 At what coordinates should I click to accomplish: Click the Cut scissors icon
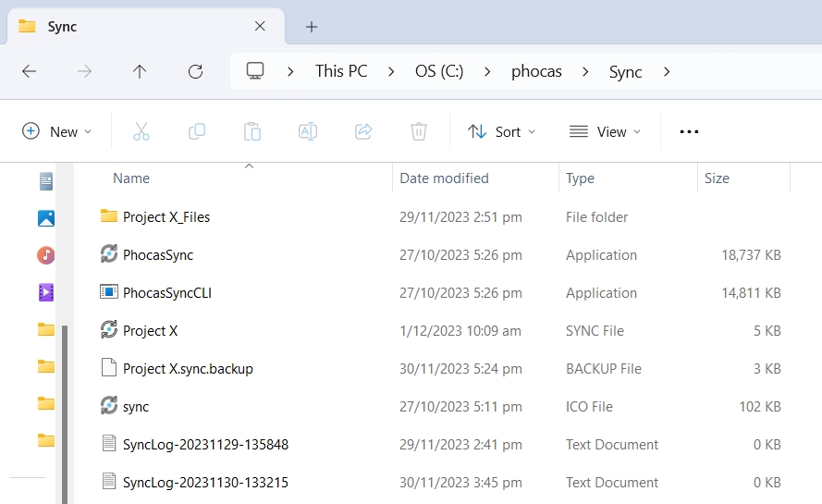[x=141, y=131]
